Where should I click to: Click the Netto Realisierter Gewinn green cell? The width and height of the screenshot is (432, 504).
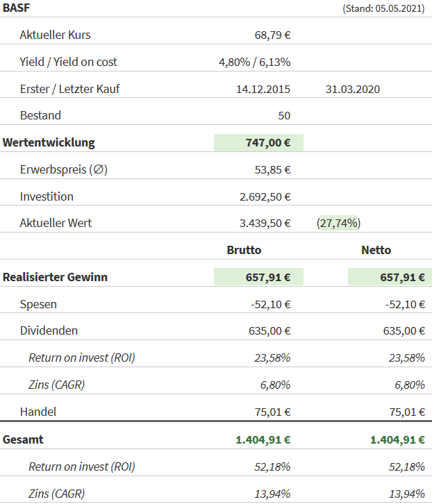click(x=386, y=277)
